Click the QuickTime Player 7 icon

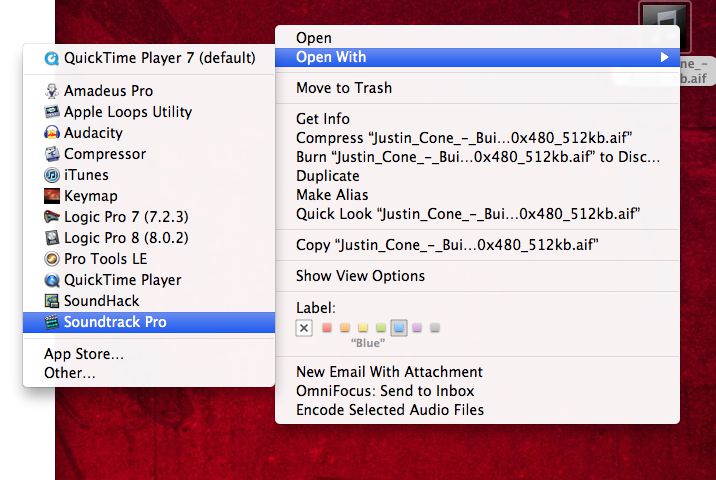point(52,58)
